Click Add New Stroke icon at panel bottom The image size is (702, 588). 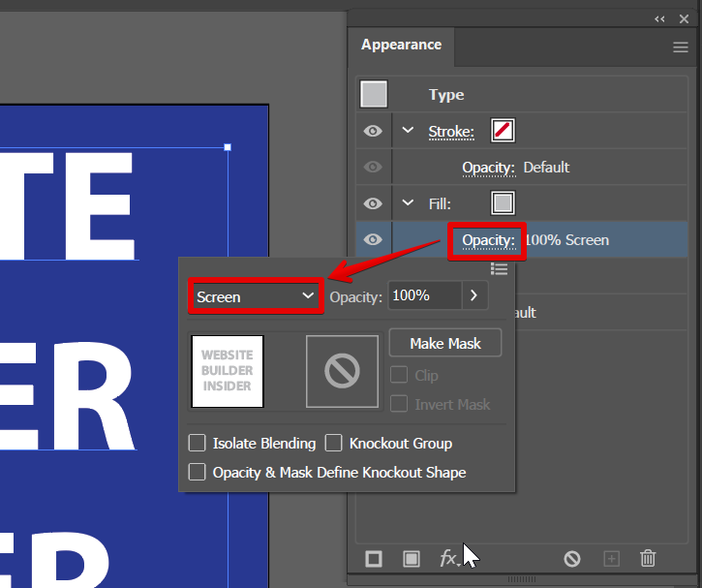pyautogui.click(x=374, y=559)
